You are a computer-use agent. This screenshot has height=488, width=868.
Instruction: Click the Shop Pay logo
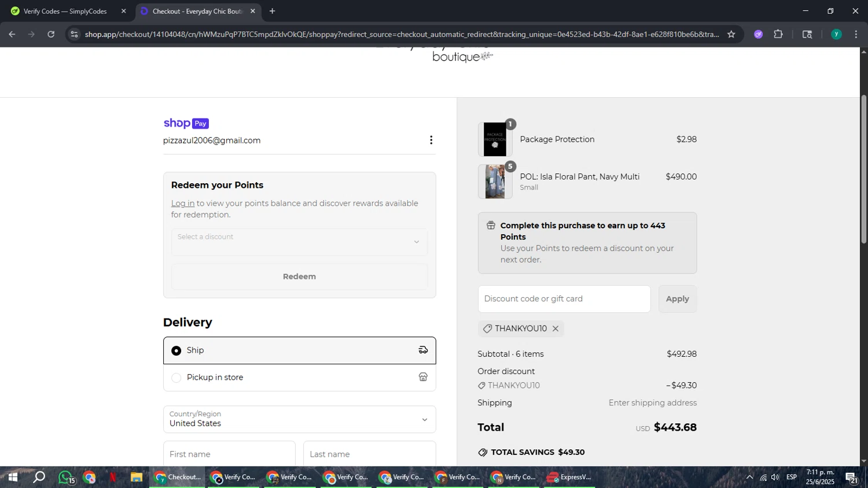186,123
